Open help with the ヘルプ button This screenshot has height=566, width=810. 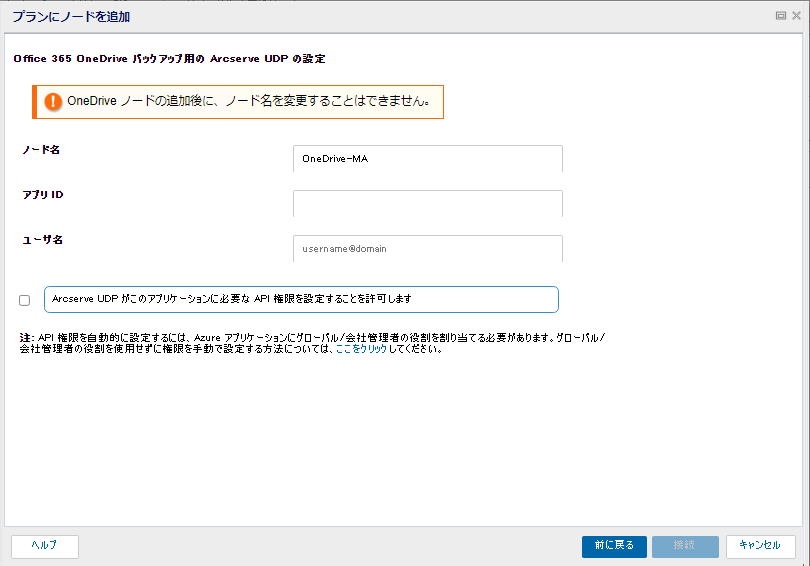(x=45, y=546)
